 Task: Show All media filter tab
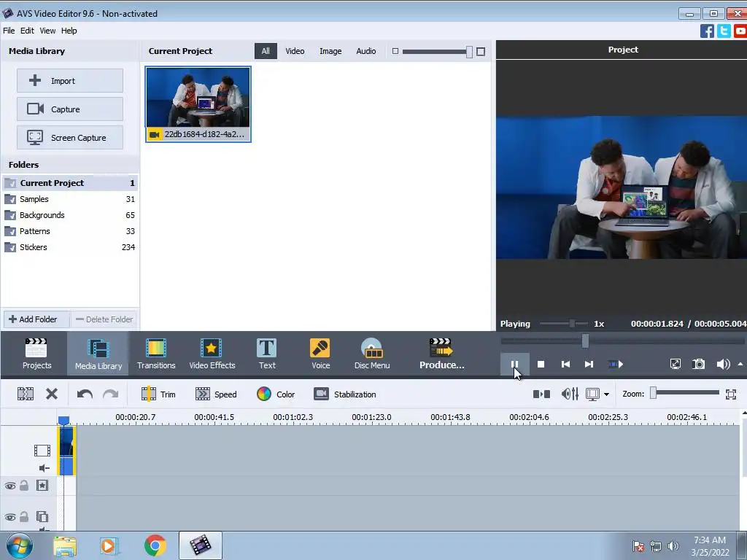tap(266, 51)
